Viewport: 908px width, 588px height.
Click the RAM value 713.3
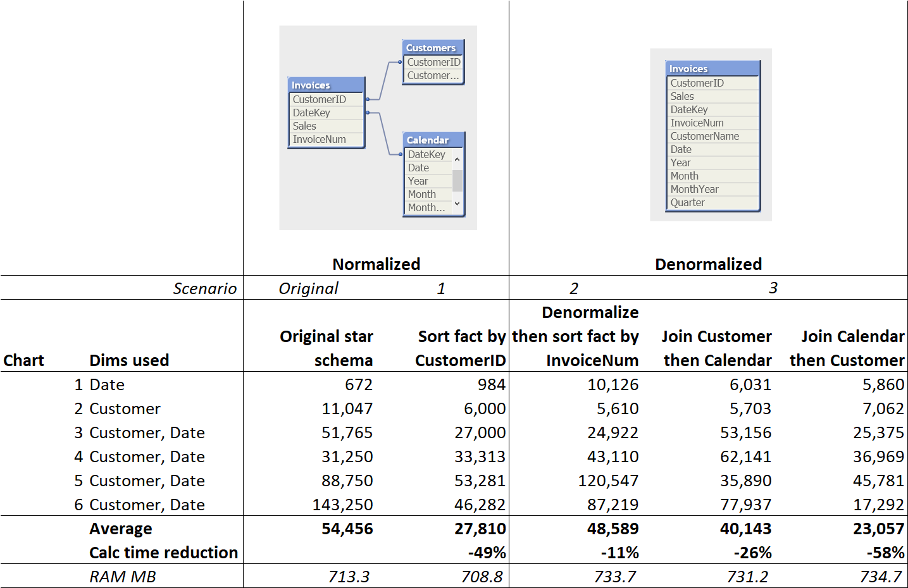(349, 577)
